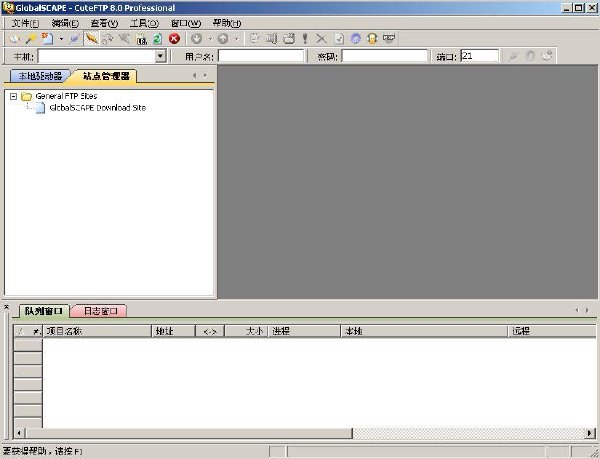Click the Properties sheet toolbar icon
The height and width of the screenshot is (459, 600).
(x=339, y=39)
